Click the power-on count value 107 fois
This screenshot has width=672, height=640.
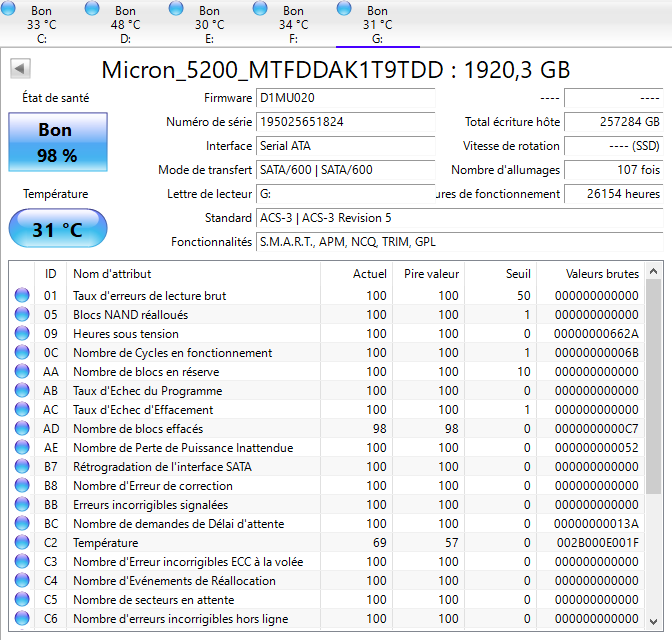click(x=614, y=170)
